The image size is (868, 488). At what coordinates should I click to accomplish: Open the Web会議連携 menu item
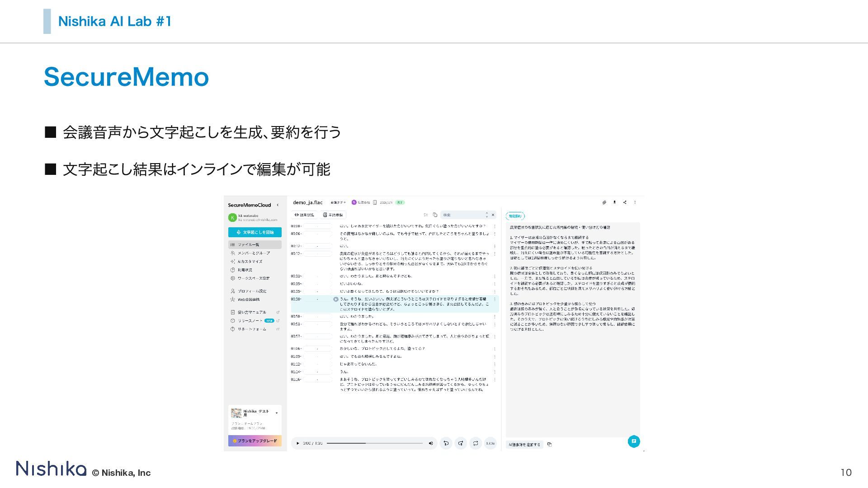pyautogui.click(x=255, y=300)
